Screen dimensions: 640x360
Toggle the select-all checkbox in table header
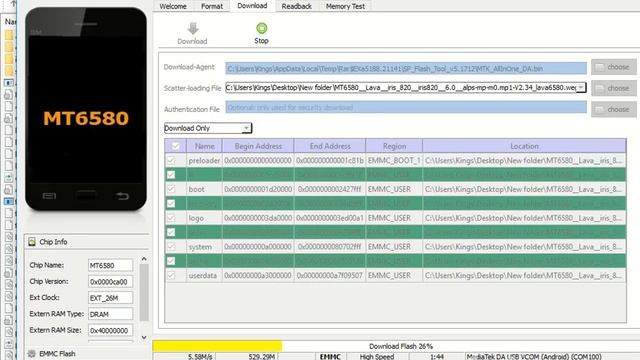[x=176, y=146]
